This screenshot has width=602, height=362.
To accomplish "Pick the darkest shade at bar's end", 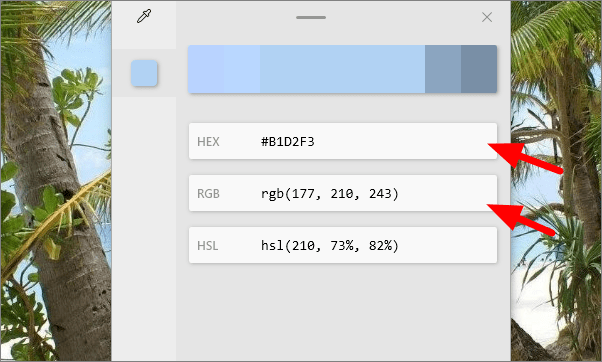I will 479,69.
